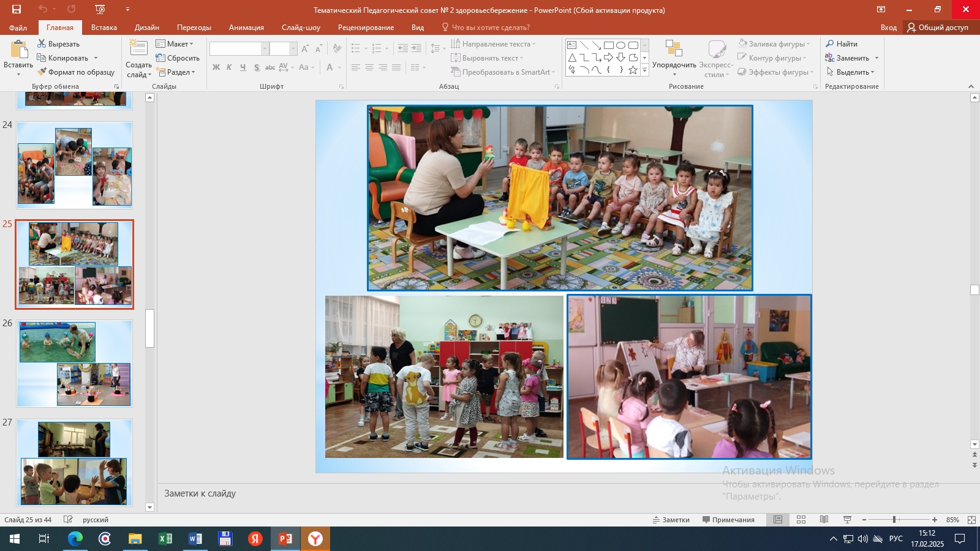Switch to the Вставка tab

[104, 28]
